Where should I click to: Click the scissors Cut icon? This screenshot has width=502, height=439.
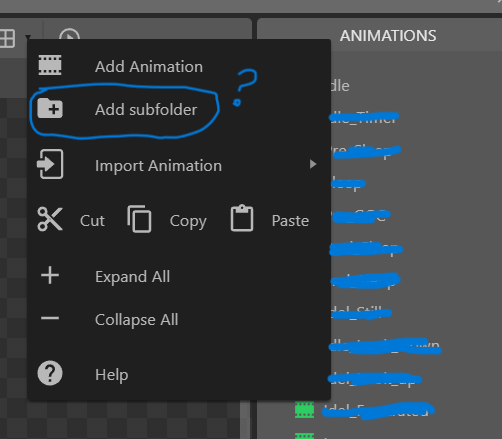tap(50, 219)
